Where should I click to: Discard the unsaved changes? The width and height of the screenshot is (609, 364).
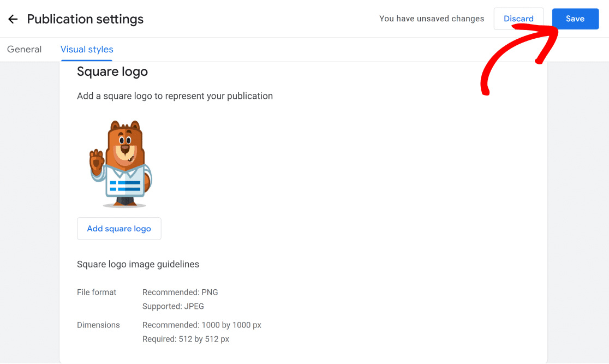[518, 19]
